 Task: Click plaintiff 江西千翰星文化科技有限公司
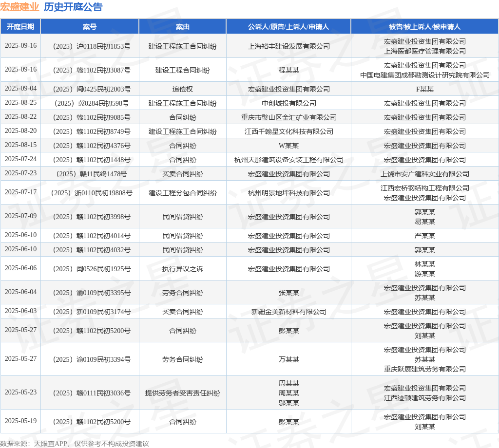288,131
